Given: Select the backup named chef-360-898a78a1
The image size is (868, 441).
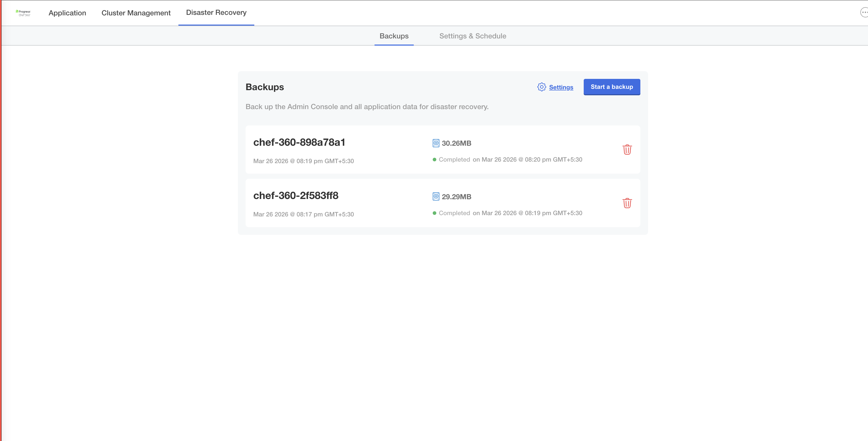Looking at the screenshot, I should click(299, 142).
